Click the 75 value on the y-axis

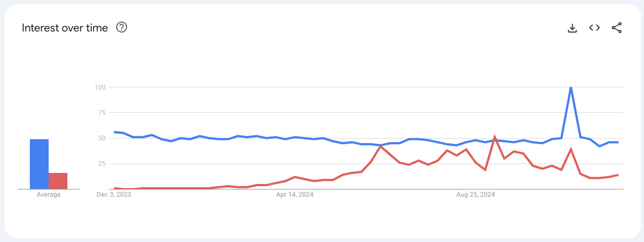pyautogui.click(x=102, y=113)
